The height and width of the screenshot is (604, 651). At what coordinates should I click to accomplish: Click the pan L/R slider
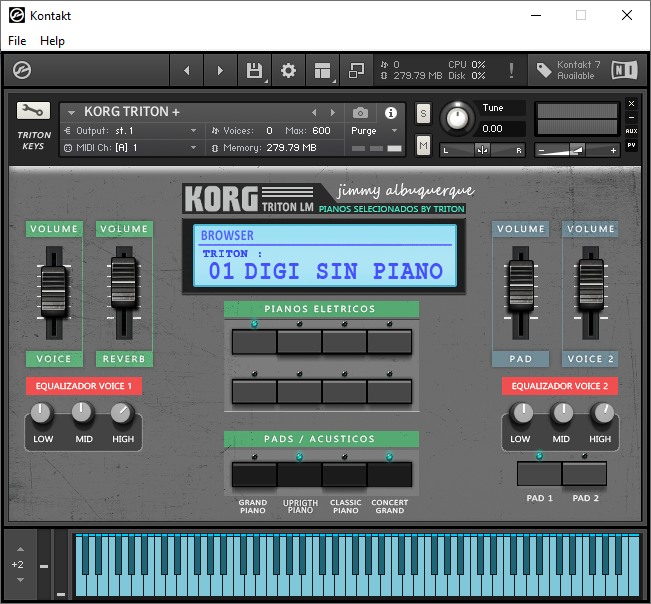[482, 150]
